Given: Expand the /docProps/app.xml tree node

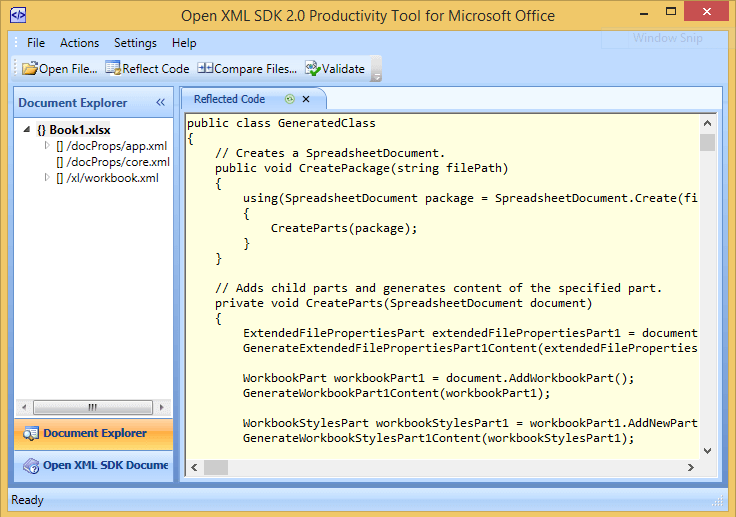Looking at the screenshot, I should coord(46,146).
